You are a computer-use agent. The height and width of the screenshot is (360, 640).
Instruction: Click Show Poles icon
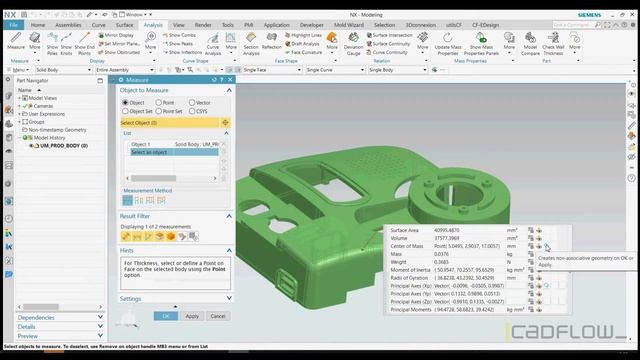(52, 43)
